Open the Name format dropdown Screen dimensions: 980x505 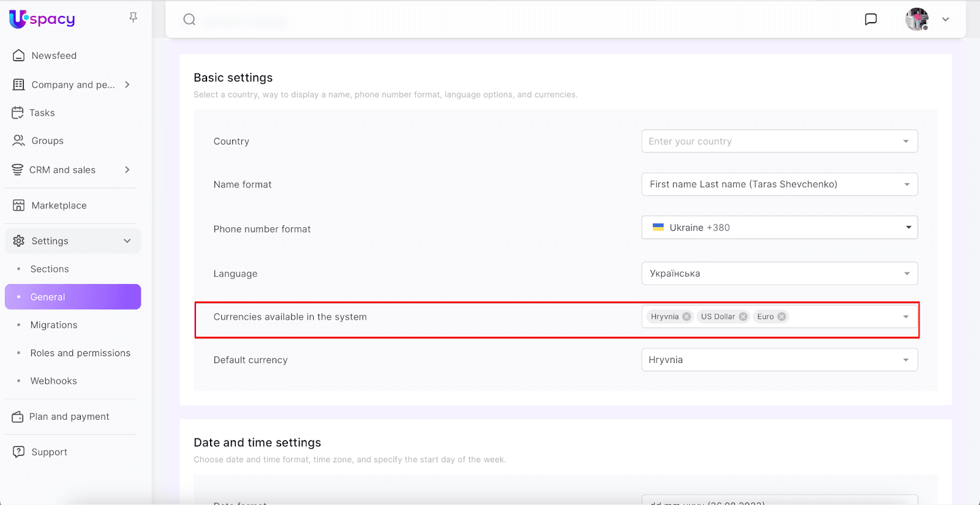779,184
